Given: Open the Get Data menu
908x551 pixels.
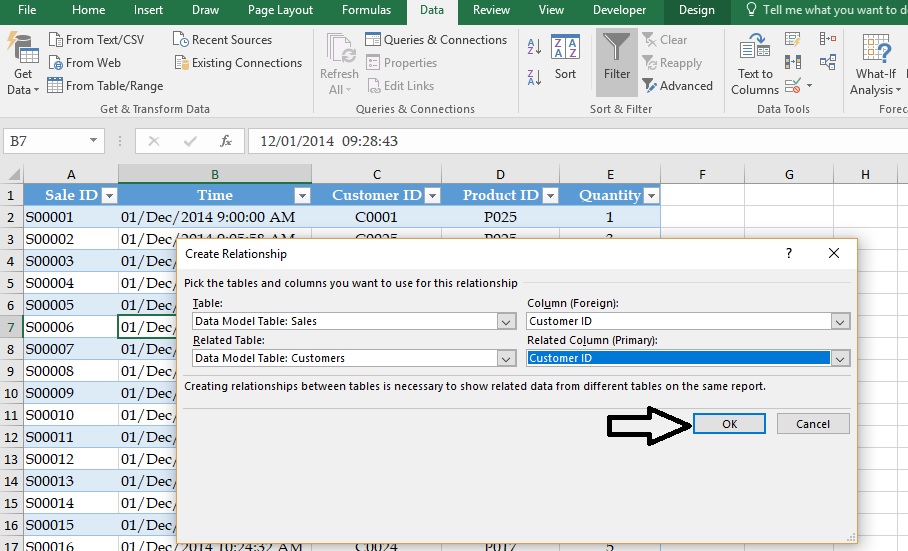Looking at the screenshot, I should tap(23, 63).
